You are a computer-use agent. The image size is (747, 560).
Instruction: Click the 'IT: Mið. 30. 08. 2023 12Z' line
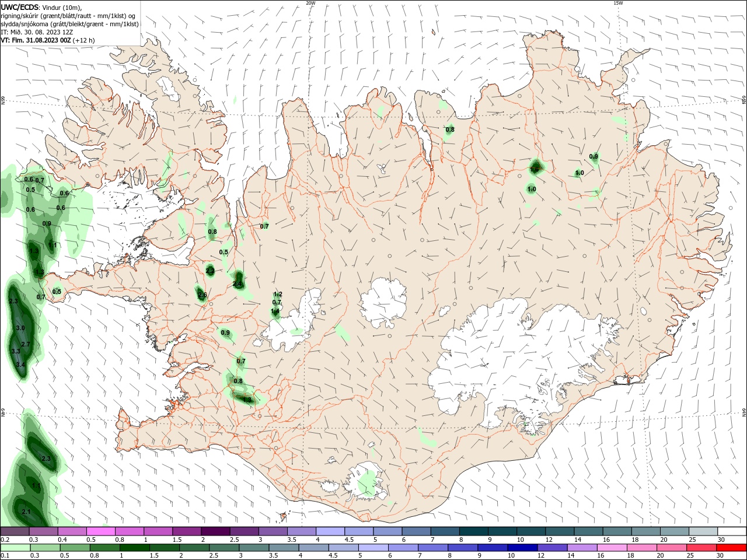click(36, 32)
